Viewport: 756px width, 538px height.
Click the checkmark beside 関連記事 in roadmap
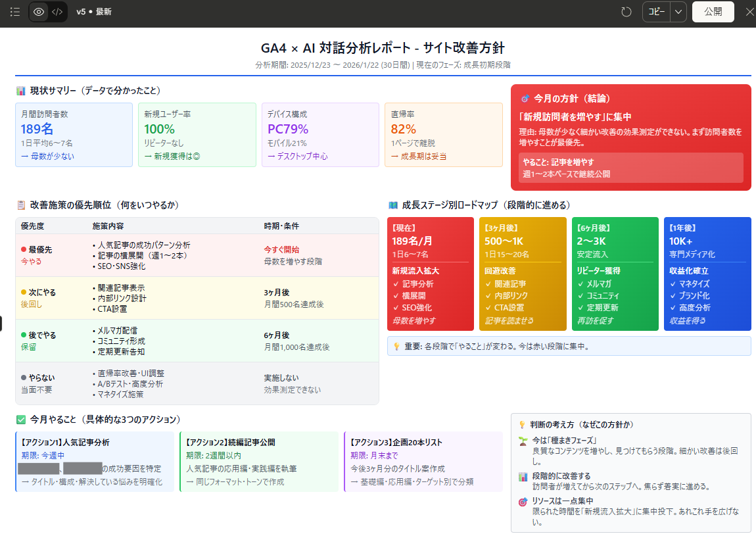coord(488,284)
